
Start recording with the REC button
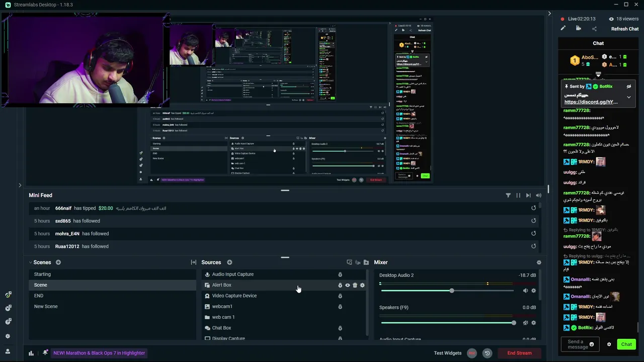pyautogui.click(x=472, y=353)
